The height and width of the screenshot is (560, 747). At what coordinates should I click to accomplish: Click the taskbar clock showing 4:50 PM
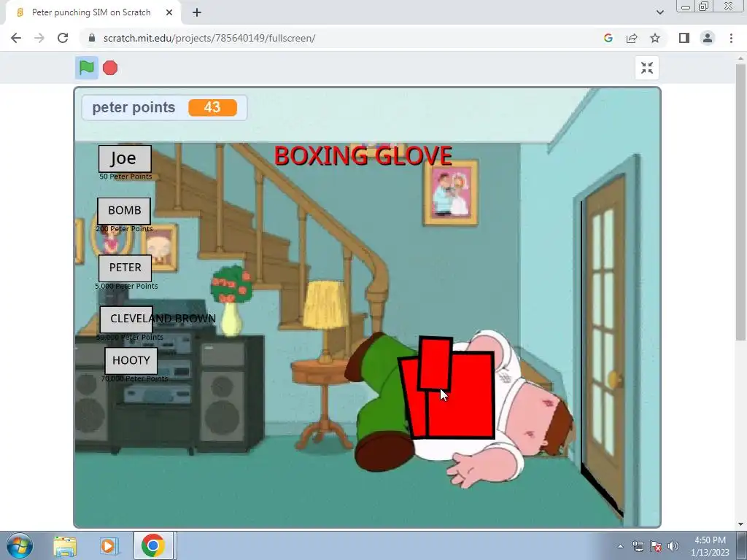pyautogui.click(x=710, y=546)
